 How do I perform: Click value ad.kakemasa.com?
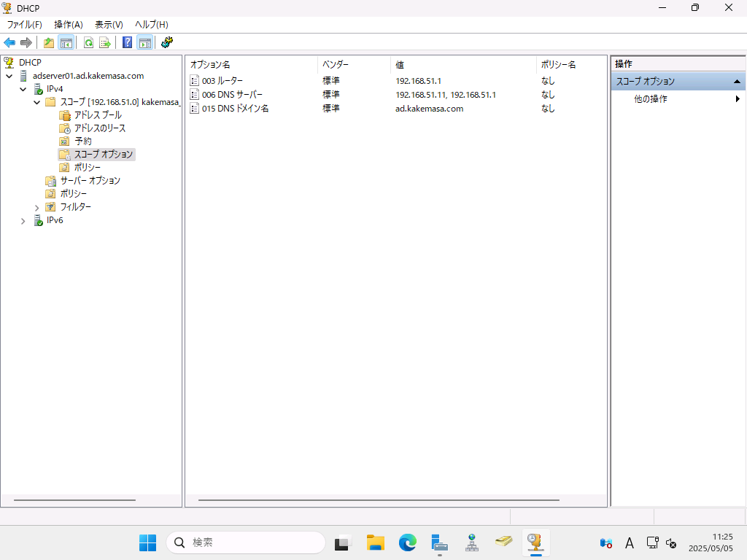tap(429, 109)
